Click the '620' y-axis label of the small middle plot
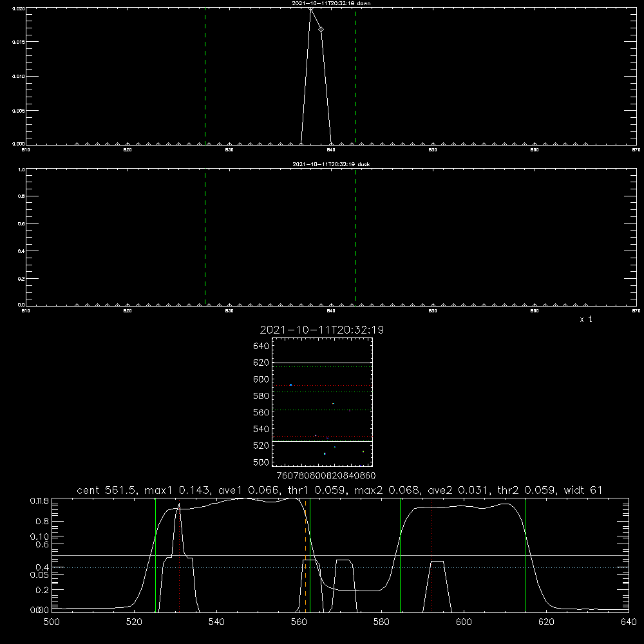 click(261, 363)
